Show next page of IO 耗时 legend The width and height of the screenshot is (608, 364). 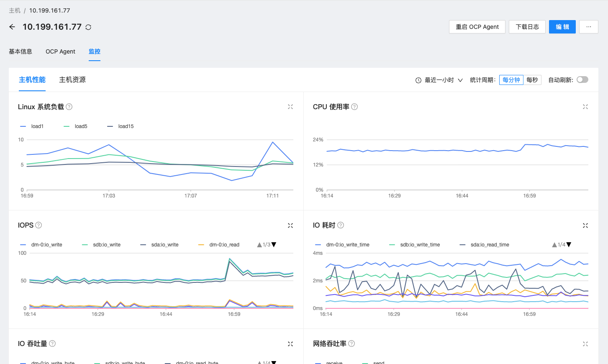click(x=569, y=245)
